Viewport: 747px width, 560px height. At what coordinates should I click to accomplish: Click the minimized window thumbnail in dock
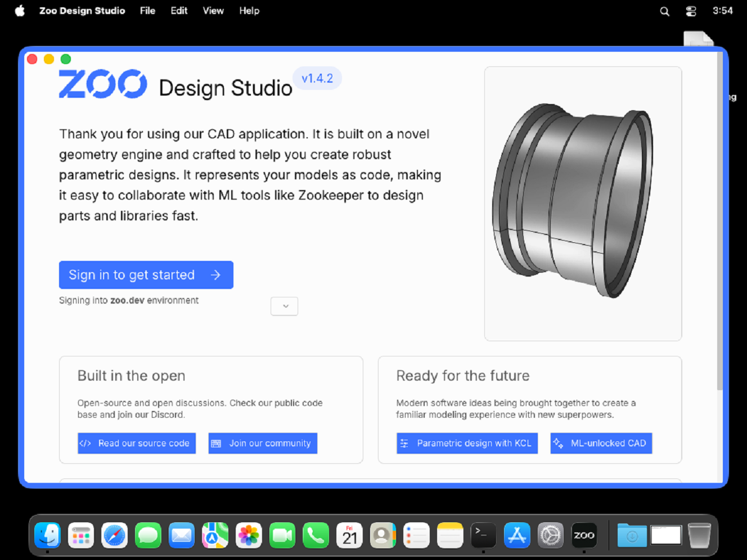coord(666,535)
